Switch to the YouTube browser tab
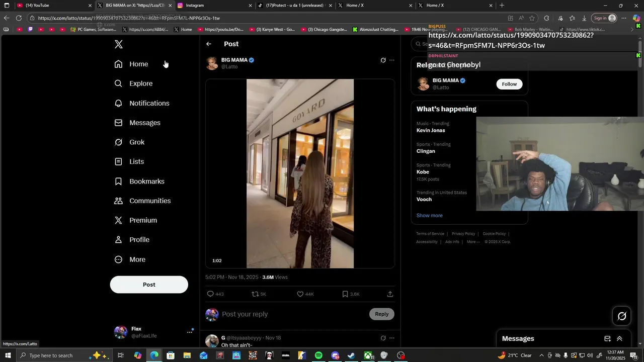Screen dimensions: 644x362 [x=54, y=6]
